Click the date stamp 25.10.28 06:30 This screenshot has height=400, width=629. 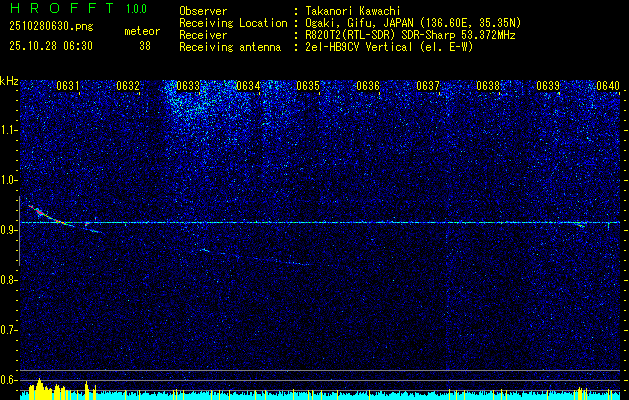click(x=51, y=46)
